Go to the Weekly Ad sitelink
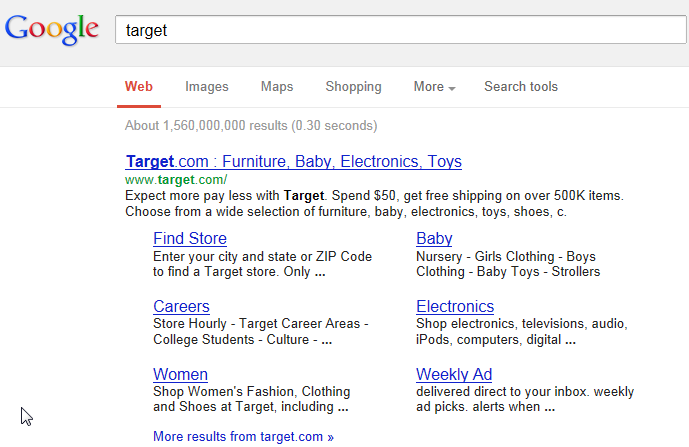 click(x=454, y=374)
